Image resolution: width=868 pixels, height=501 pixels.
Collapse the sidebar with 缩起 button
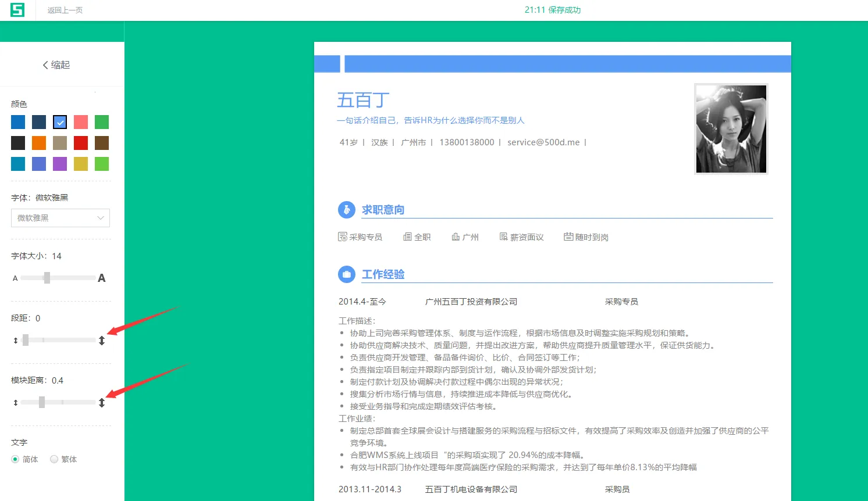pos(56,65)
